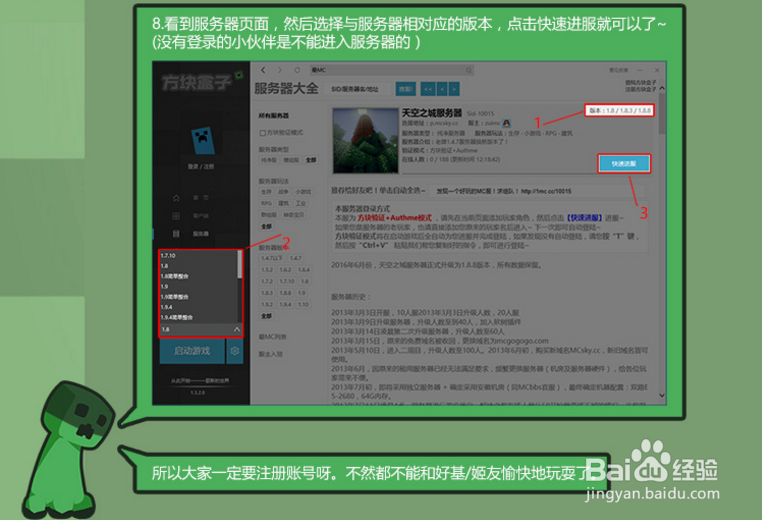
Task: Click the page refresh icon
Action: pyautogui.click(x=296, y=70)
